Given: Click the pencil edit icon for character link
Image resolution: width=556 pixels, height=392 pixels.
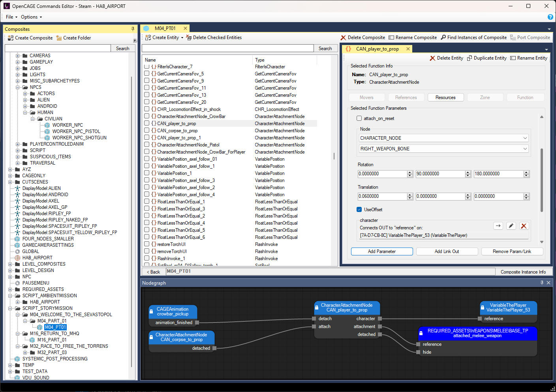Looking at the screenshot, I should [511, 226].
